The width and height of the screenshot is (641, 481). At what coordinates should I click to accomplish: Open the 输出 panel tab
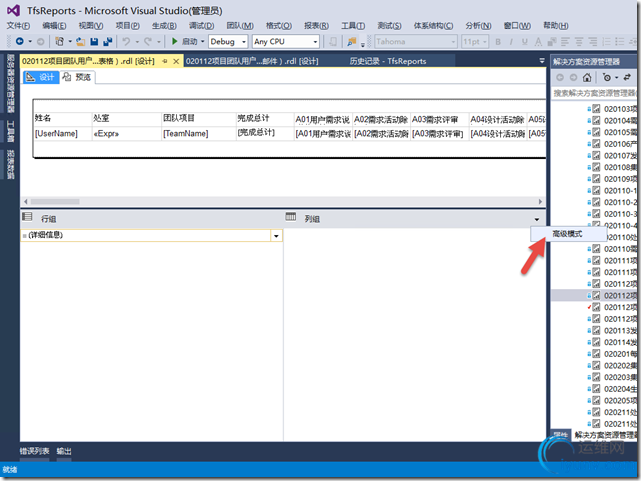point(64,451)
